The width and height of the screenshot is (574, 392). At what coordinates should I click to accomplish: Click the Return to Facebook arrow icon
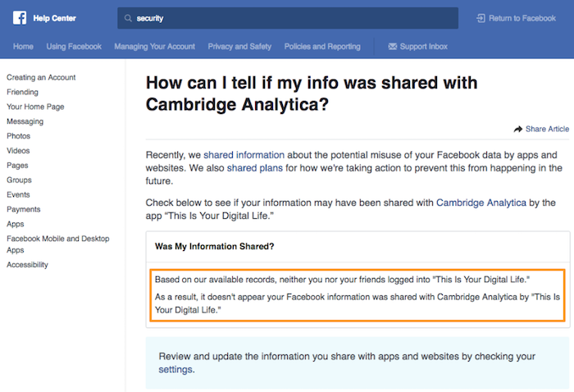click(x=481, y=18)
